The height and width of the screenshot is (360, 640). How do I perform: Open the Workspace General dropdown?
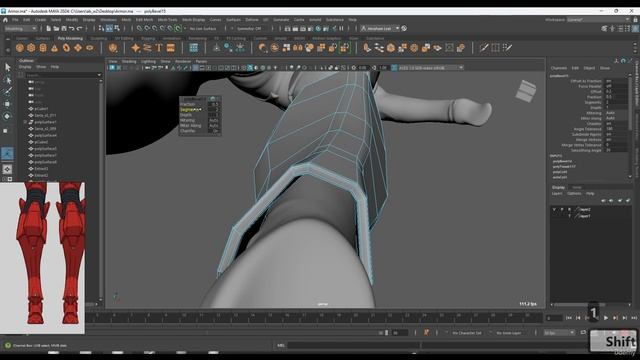[599, 19]
